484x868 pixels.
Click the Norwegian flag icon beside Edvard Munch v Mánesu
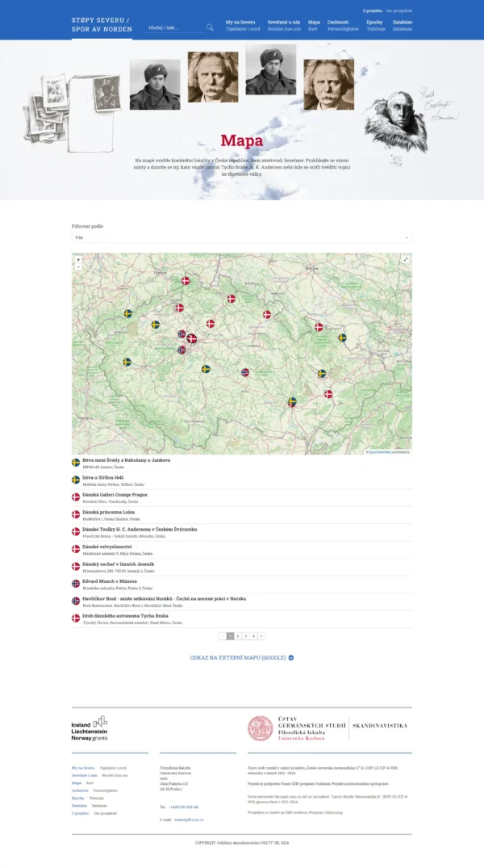pos(76,584)
